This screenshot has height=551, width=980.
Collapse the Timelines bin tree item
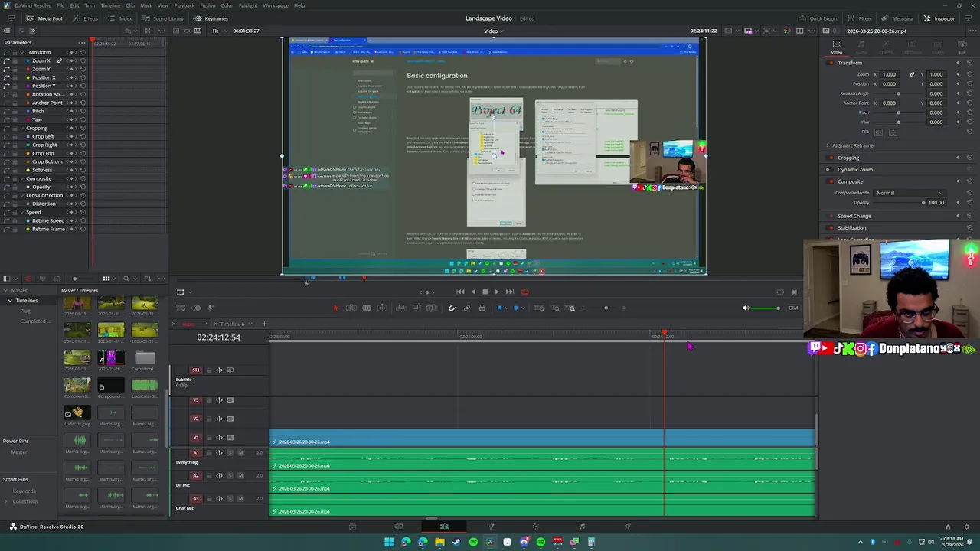[x=10, y=301]
